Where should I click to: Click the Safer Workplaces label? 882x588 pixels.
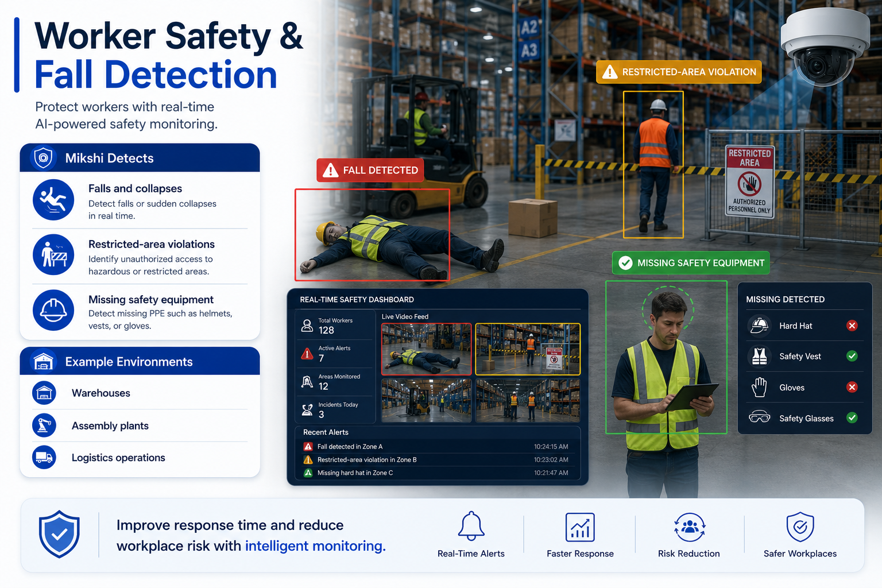[x=800, y=554]
